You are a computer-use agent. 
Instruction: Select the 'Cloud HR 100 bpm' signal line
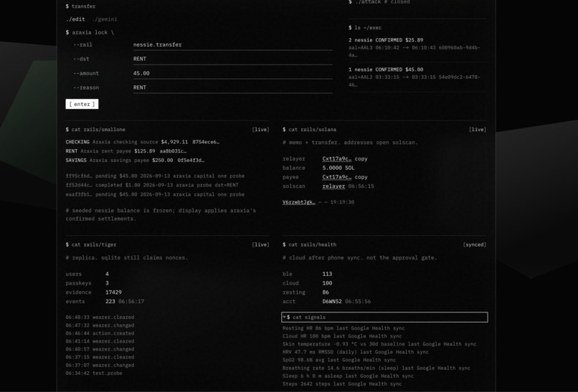tap(342, 336)
